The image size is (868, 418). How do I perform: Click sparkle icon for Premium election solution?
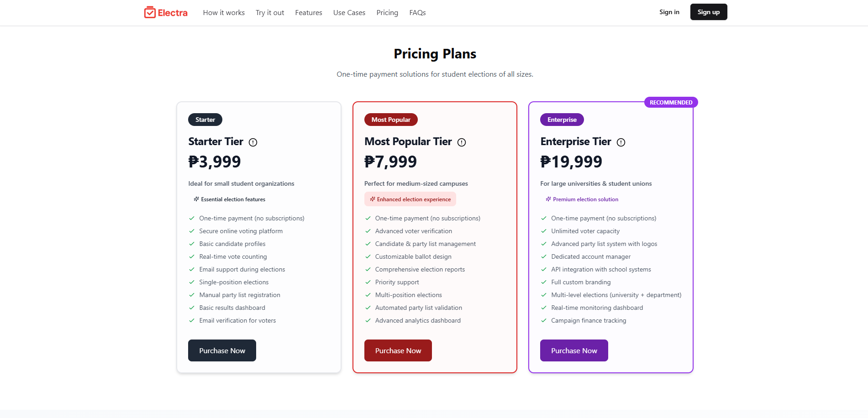(548, 199)
